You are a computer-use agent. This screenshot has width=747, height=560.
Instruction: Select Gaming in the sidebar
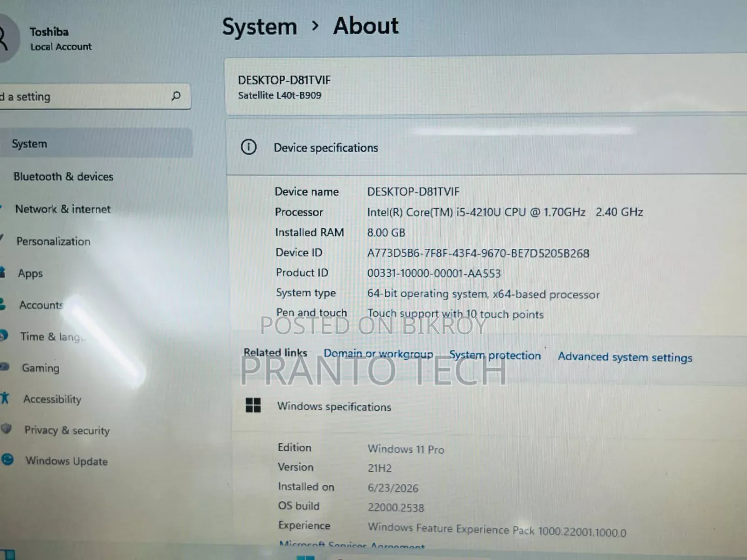[x=41, y=368]
